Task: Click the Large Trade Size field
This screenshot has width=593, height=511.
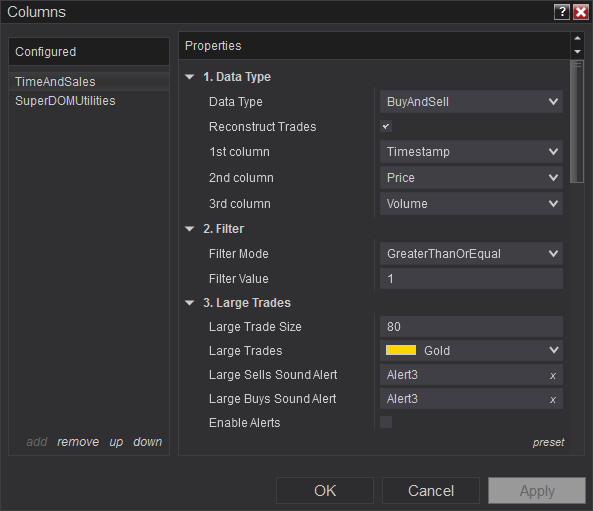Action: tap(471, 326)
